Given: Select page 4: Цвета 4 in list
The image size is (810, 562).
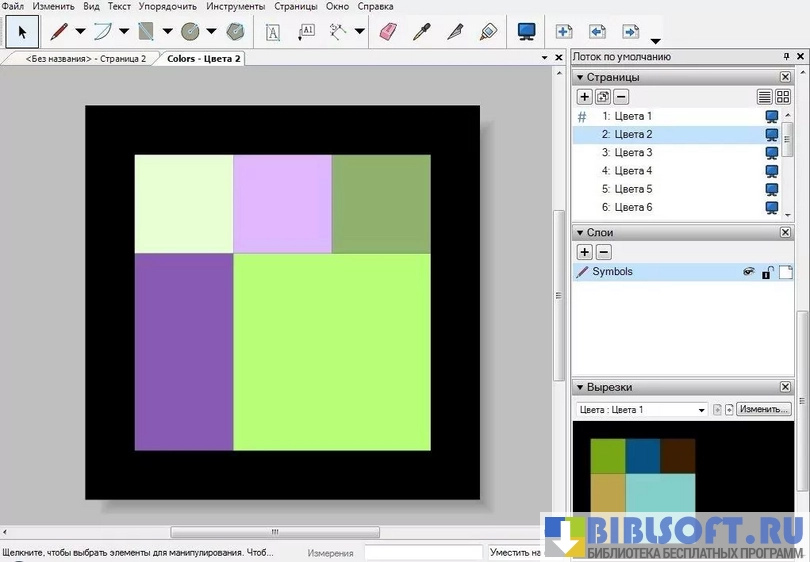Looking at the screenshot, I should 627,171.
